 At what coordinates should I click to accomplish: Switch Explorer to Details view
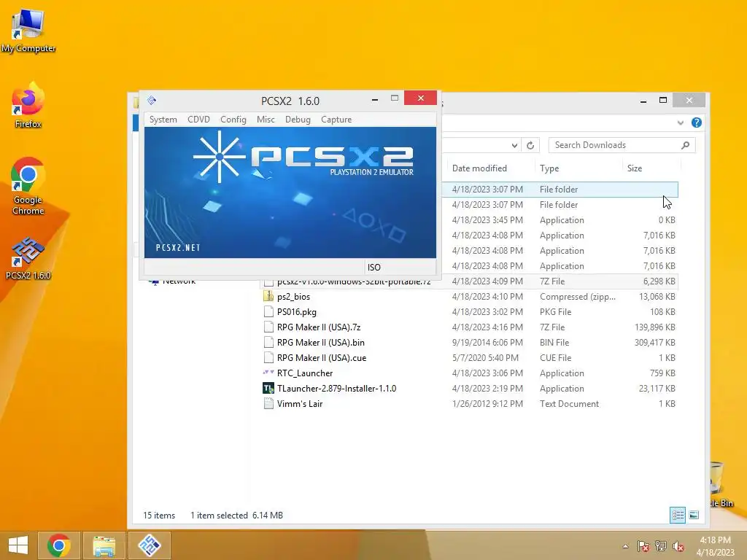coord(678,515)
